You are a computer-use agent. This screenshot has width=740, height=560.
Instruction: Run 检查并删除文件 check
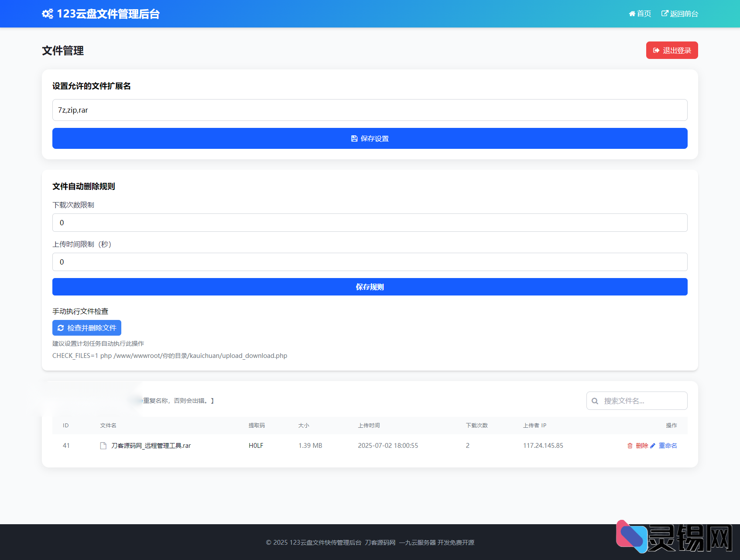(87, 328)
